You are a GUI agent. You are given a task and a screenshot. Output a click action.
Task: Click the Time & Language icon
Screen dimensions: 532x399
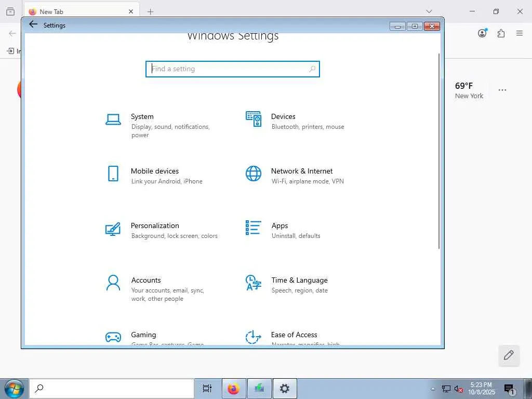pyautogui.click(x=254, y=283)
